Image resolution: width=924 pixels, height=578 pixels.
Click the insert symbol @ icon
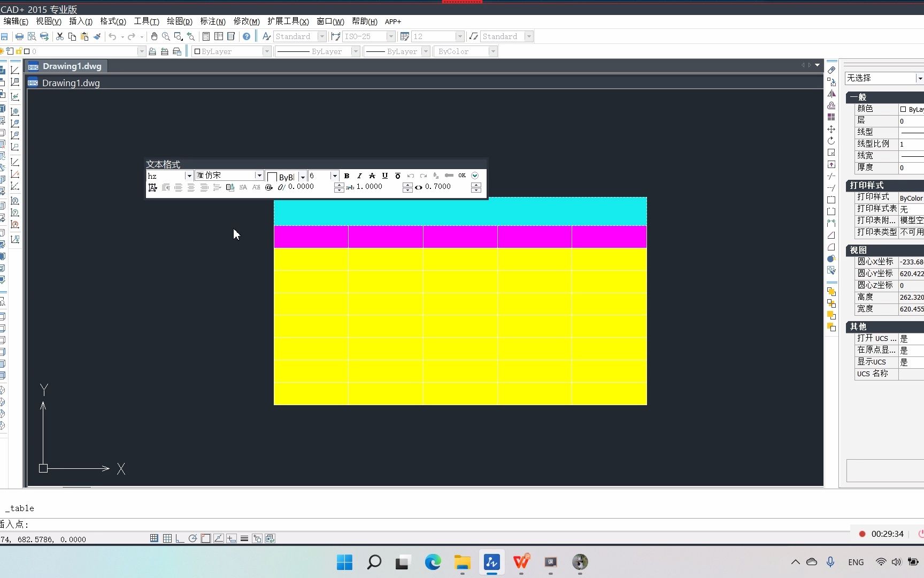point(269,187)
